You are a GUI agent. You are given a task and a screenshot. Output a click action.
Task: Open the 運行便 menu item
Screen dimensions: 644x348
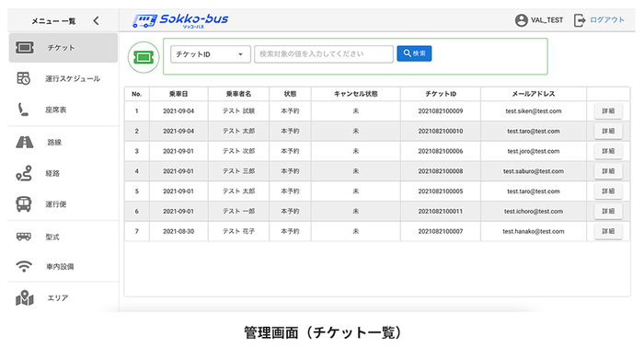63,204
